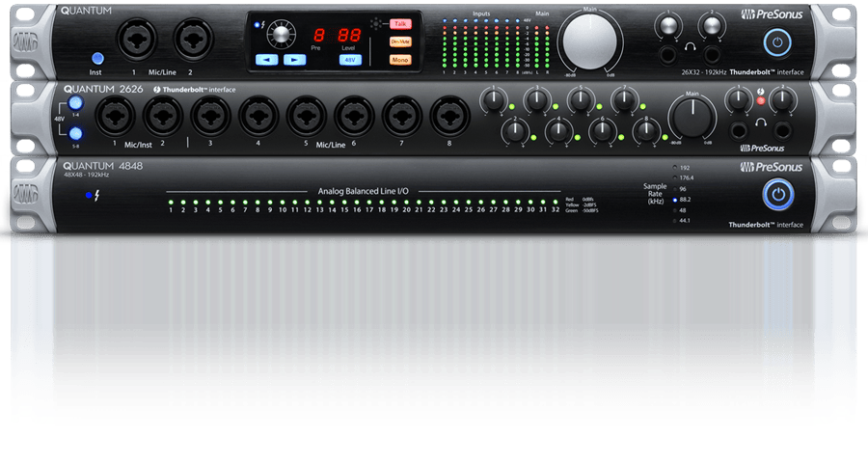Click the right headphone jack on Quantum 2626
868x464 pixels.
782,130
